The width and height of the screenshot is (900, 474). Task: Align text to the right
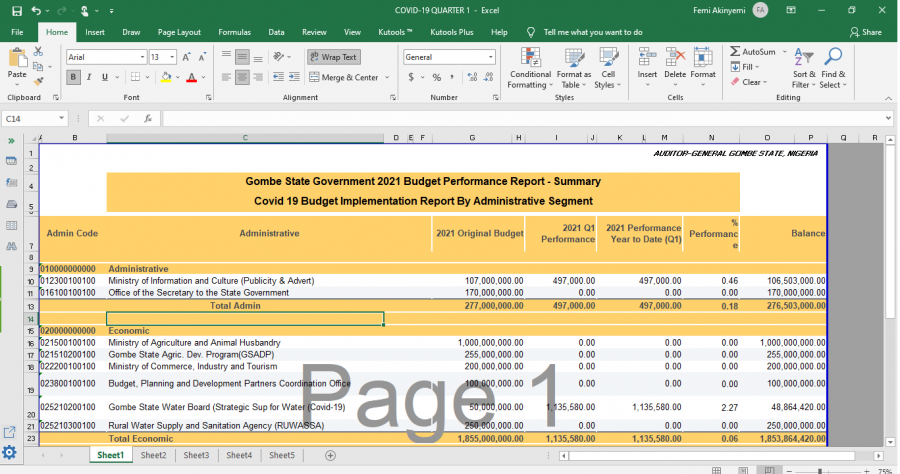(x=258, y=77)
